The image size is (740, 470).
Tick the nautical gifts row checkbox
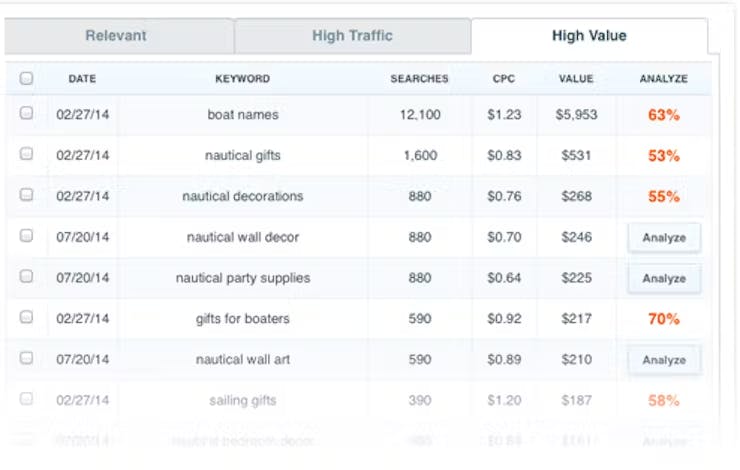click(26, 155)
